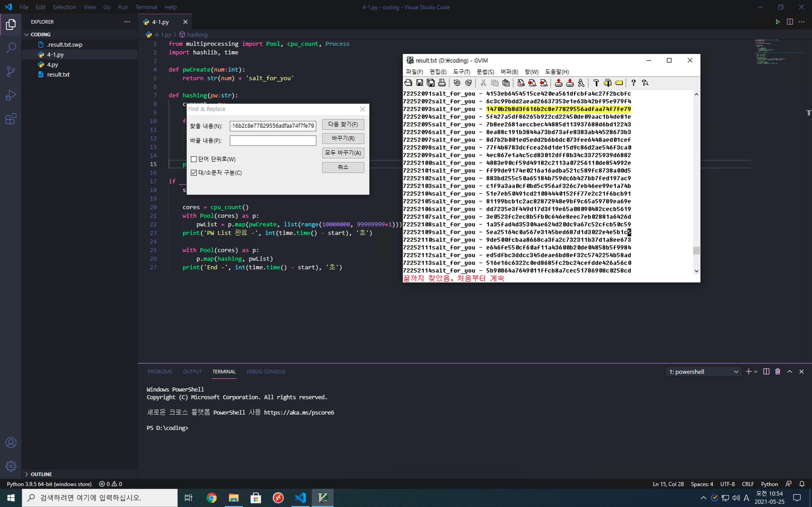The width and height of the screenshot is (812, 507).
Task: Click the split editor icon
Action: tap(790, 22)
